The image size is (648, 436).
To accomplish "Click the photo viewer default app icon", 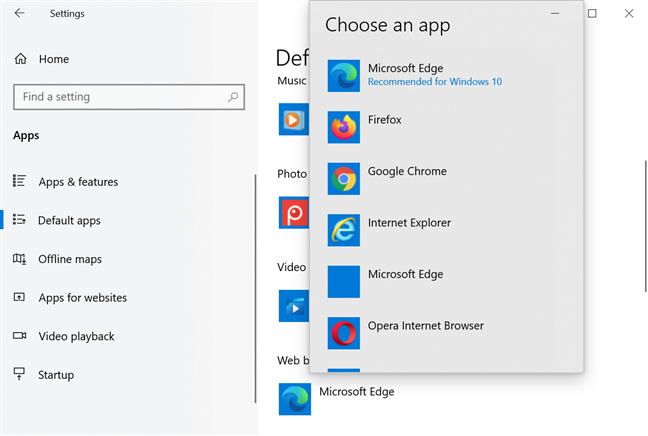I will point(293,212).
